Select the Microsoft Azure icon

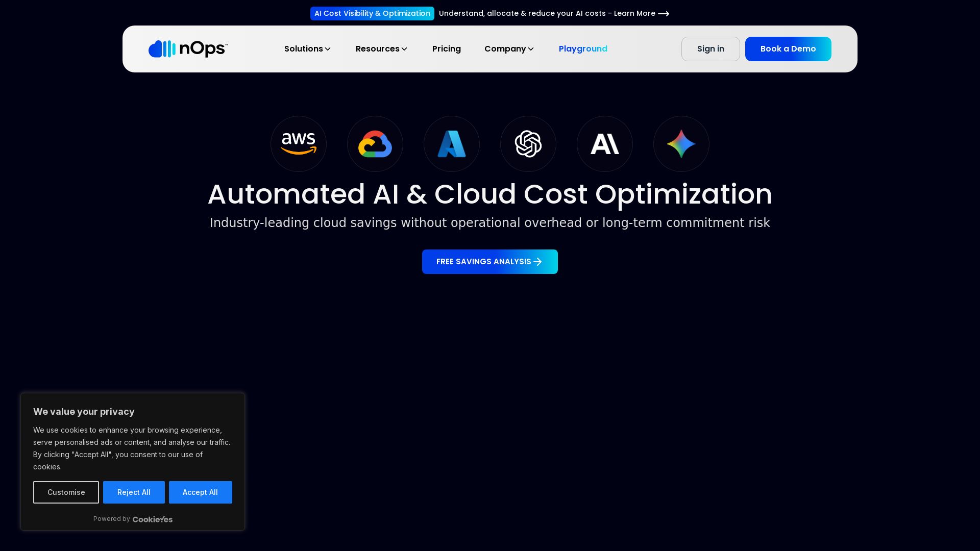point(452,144)
